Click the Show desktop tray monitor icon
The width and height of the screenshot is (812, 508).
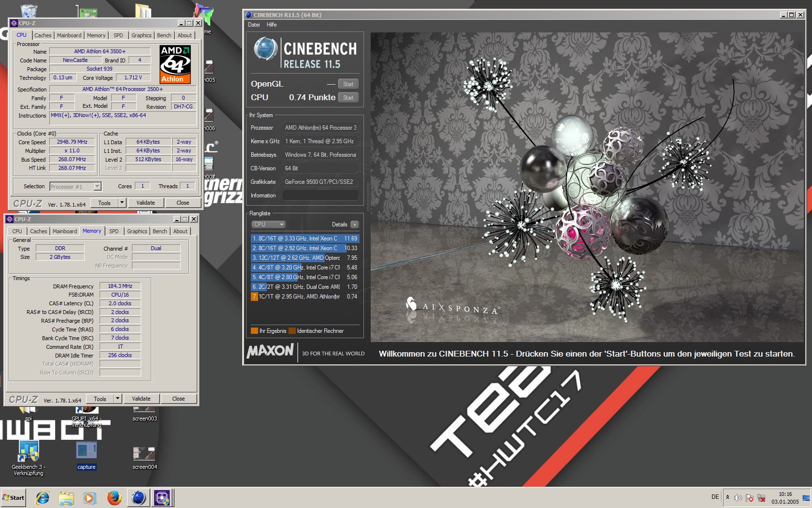coord(806,498)
